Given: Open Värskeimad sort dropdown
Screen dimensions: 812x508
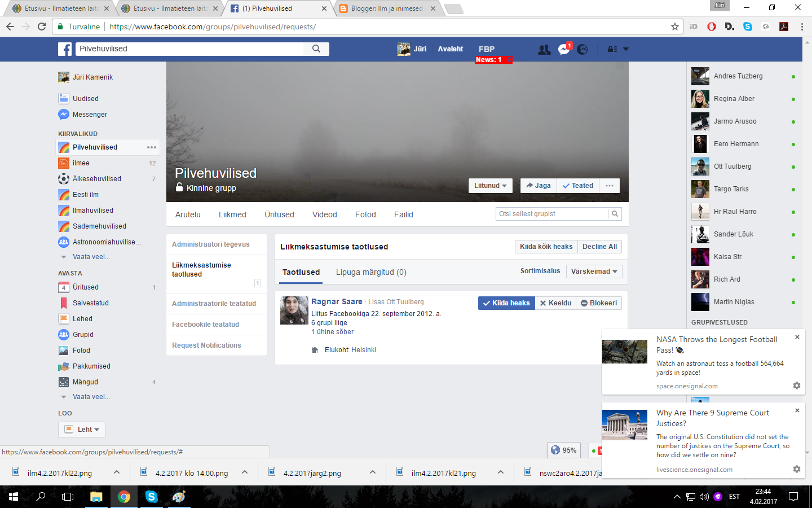Looking at the screenshot, I should (594, 271).
